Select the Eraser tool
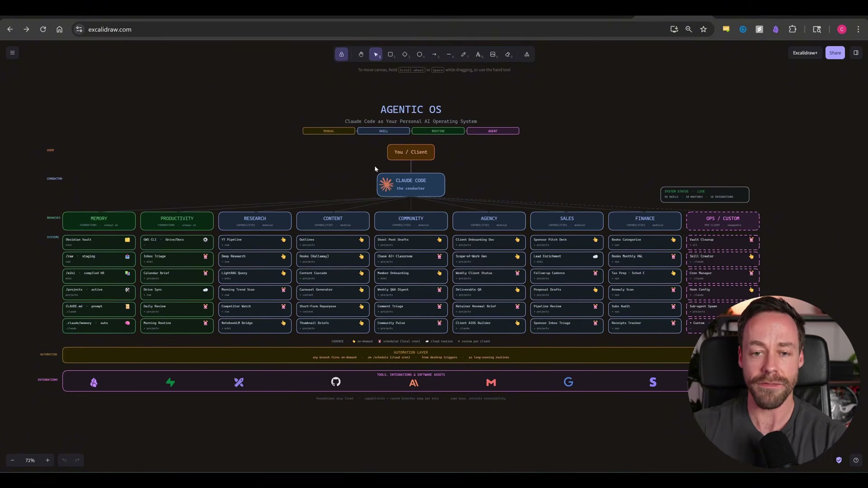The width and height of the screenshot is (868, 488). point(508,54)
